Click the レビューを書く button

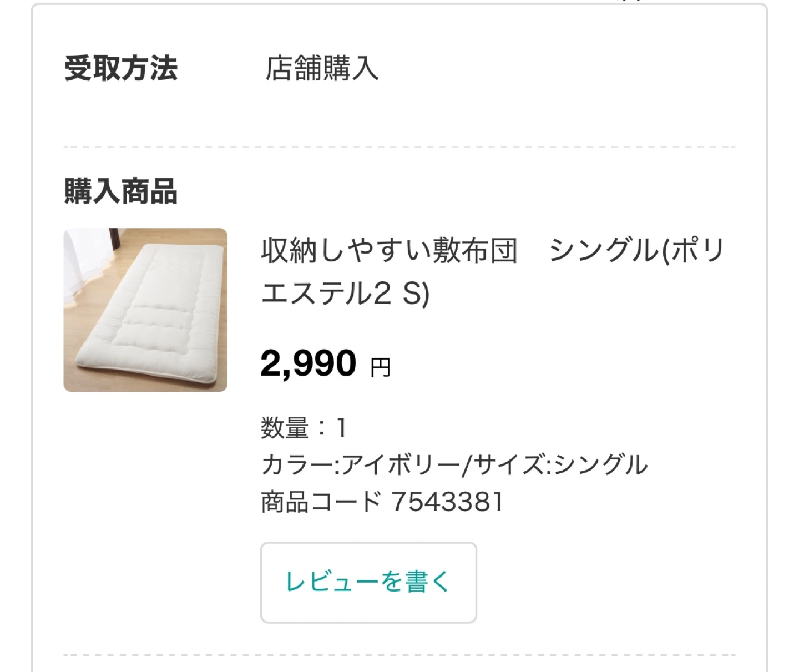[x=368, y=582]
